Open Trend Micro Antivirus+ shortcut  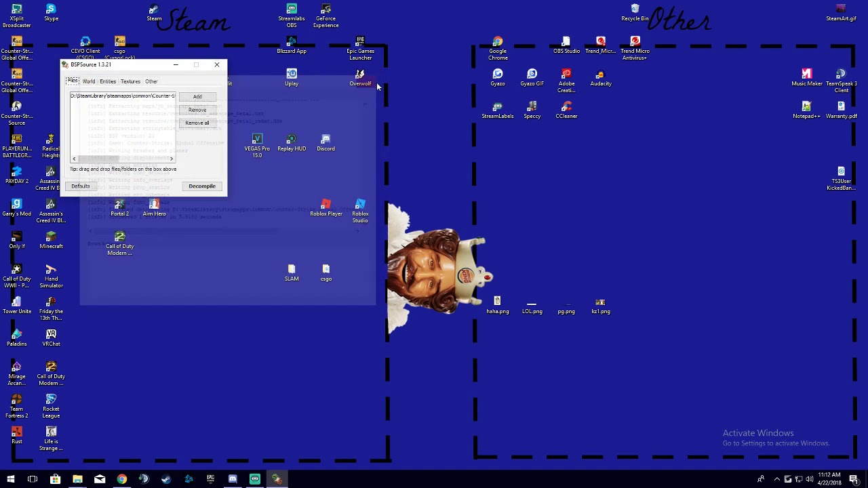click(x=635, y=49)
